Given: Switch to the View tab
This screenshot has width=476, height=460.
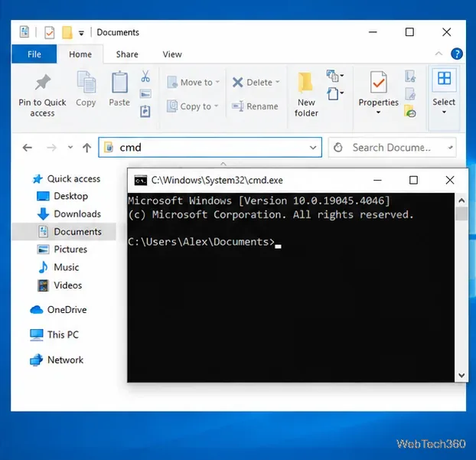Looking at the screenshot, I should (172, 54).
